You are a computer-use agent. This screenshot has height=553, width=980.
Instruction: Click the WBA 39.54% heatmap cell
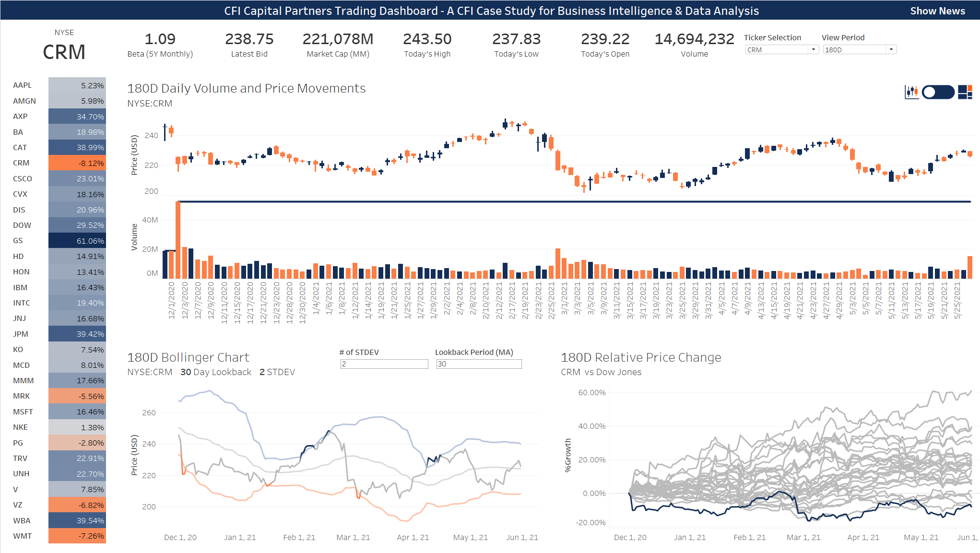tap(77, 520)
